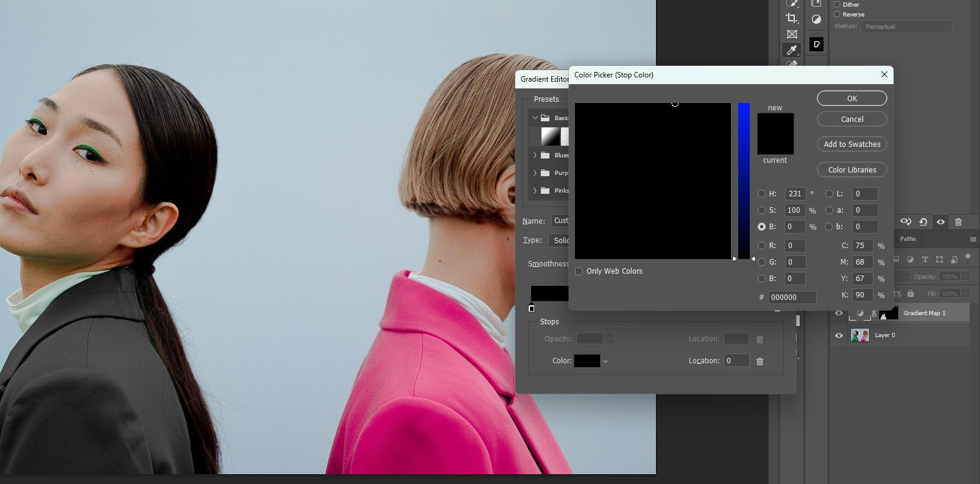This screenshot has width=980, height=484.
Task: Select the black color stop on gradient bar
Action: pyautogui.click(x=532, y=308)
